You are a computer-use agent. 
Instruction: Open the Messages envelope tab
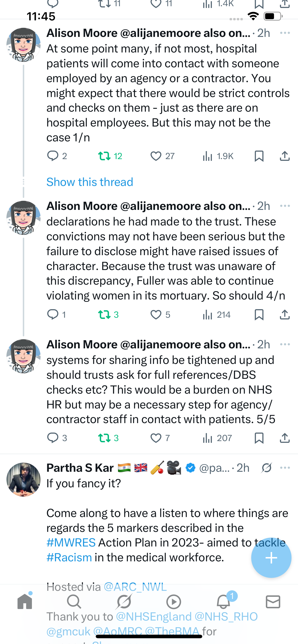[273, 602]
